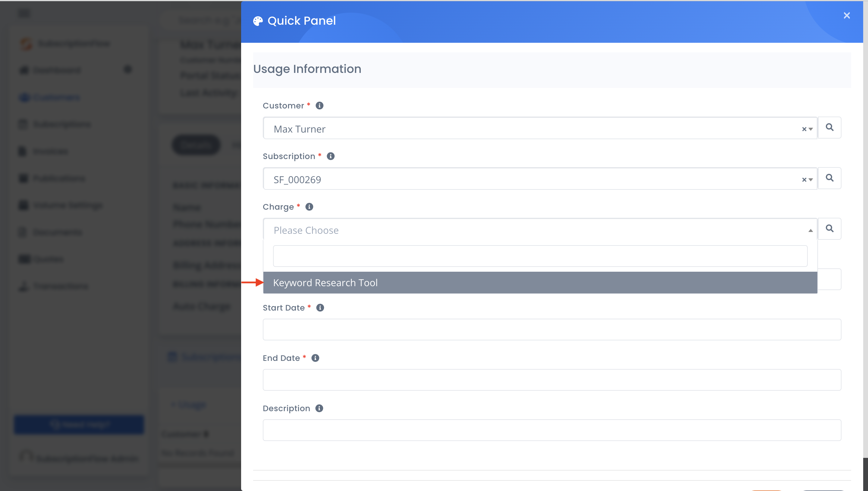Click the info icon next to Subscription label
The width and height of the screenshot is (868, 491).
tap(330, 156)
